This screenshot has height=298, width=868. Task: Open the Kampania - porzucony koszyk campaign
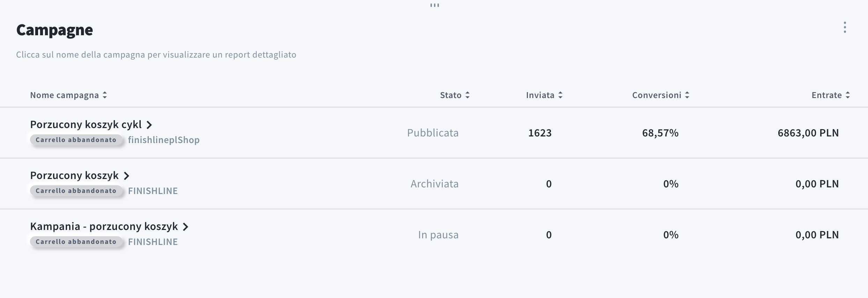(104, 226)
